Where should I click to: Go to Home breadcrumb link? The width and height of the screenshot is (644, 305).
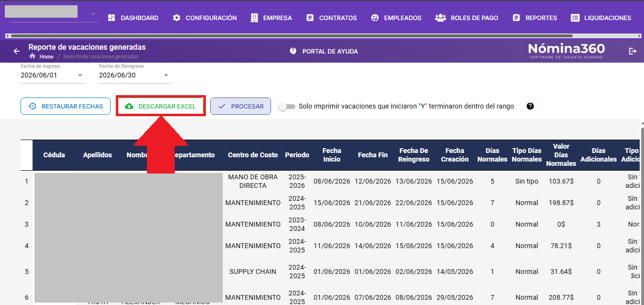(46, 56)
